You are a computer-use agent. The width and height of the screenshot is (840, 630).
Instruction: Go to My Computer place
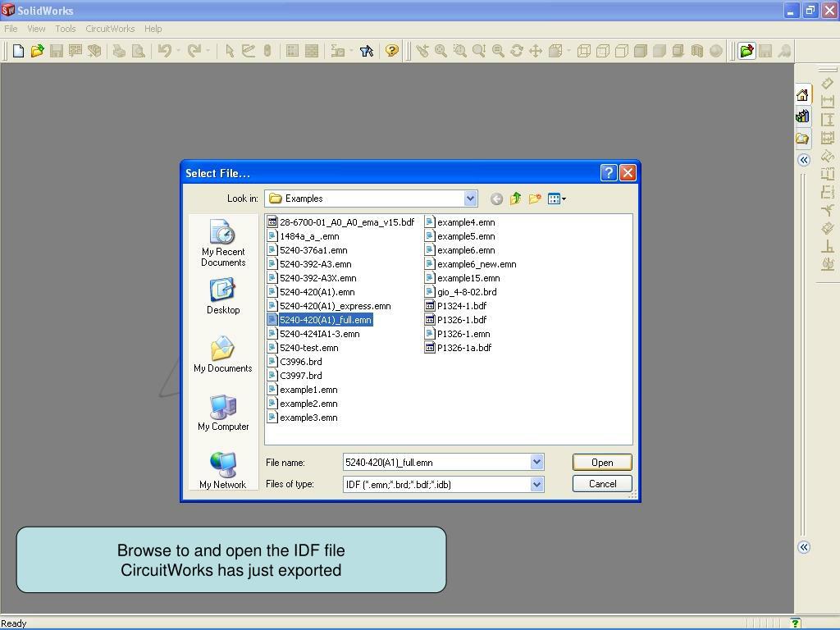pos(223,413)
